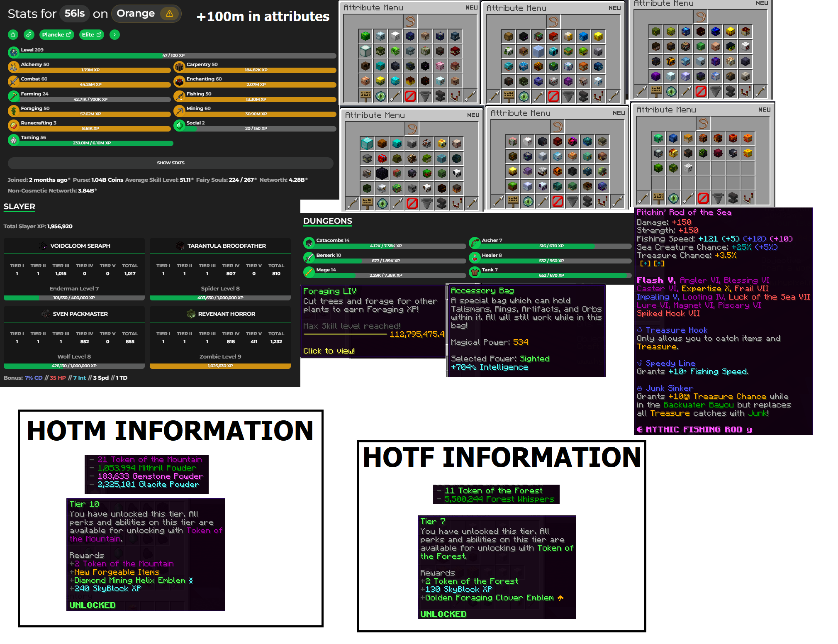Open the Plancke external link
Screen dimensions: 838x644
56,35
